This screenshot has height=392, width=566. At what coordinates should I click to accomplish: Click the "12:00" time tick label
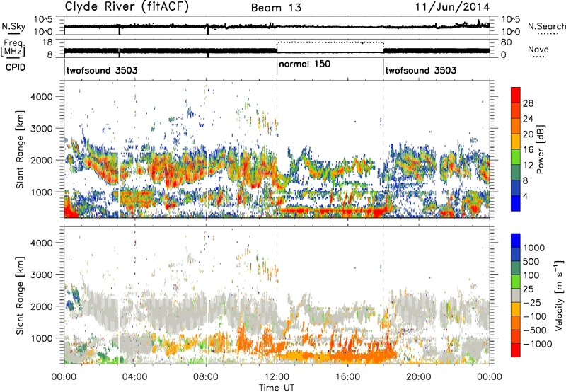[x=277, y=377]
